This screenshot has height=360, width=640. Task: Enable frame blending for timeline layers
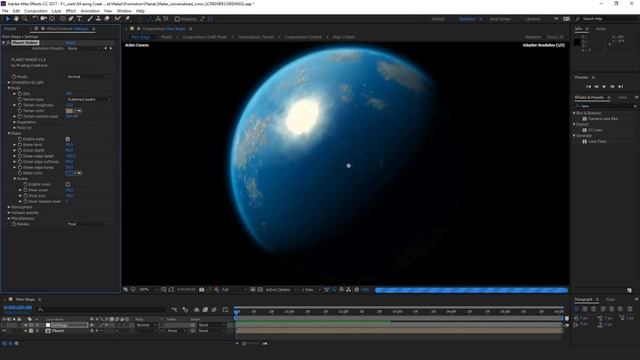click(205, 310)
